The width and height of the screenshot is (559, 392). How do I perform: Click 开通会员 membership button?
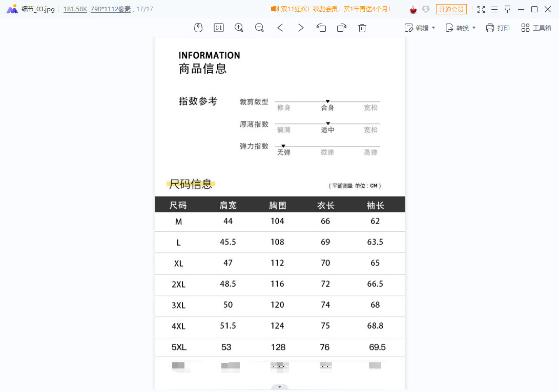(x=451, y=9)
